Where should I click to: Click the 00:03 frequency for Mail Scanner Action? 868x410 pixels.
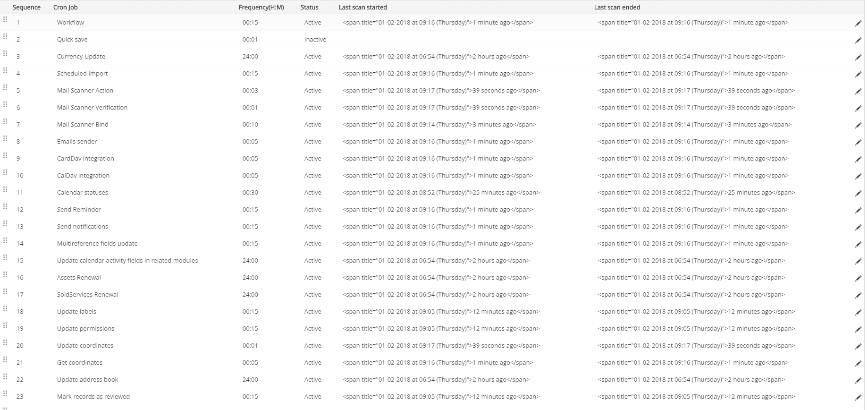[250, 91]
